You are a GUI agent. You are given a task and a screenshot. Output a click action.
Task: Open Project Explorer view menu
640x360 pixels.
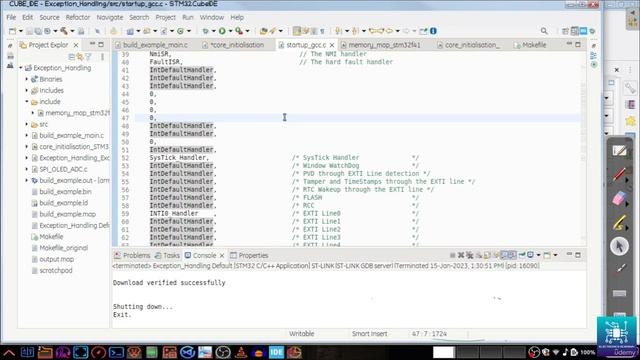102,57
